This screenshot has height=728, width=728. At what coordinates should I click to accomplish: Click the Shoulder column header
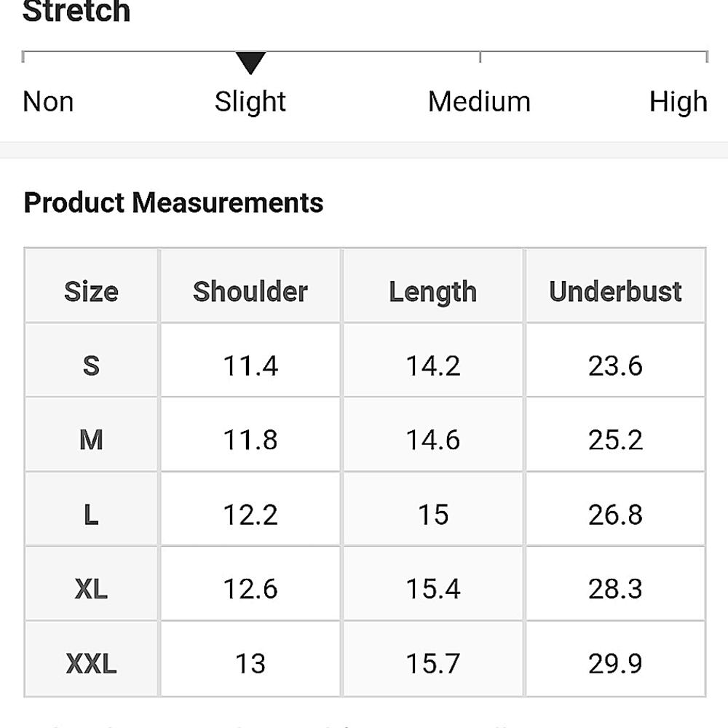coord(250,292)
